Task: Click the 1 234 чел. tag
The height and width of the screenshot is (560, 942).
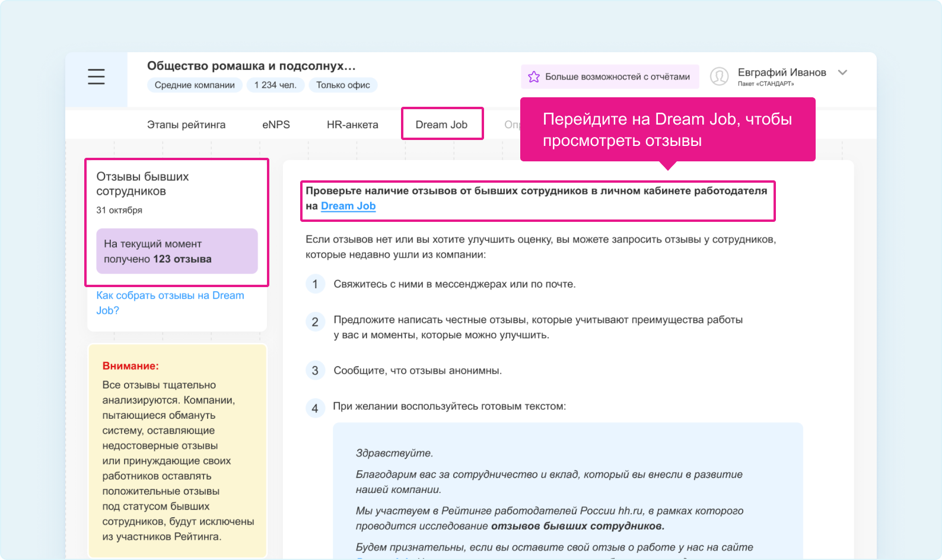Action: pyautogui.click(x=275, y=85)
